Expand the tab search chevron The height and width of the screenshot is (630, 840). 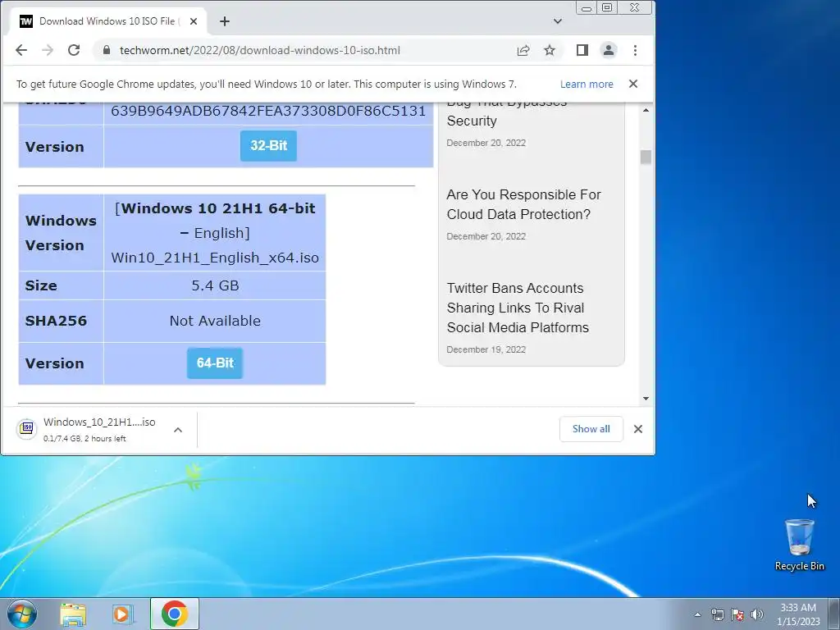click(558, 21)
